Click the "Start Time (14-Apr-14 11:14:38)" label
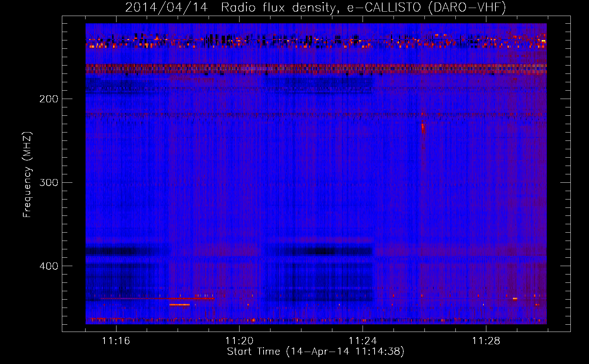 coord(316,352)
